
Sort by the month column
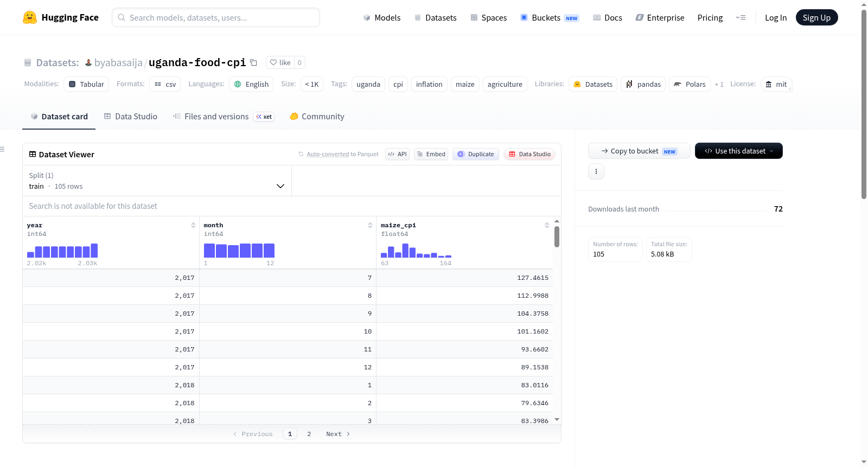pyautogui.click(x=370, y=225)
